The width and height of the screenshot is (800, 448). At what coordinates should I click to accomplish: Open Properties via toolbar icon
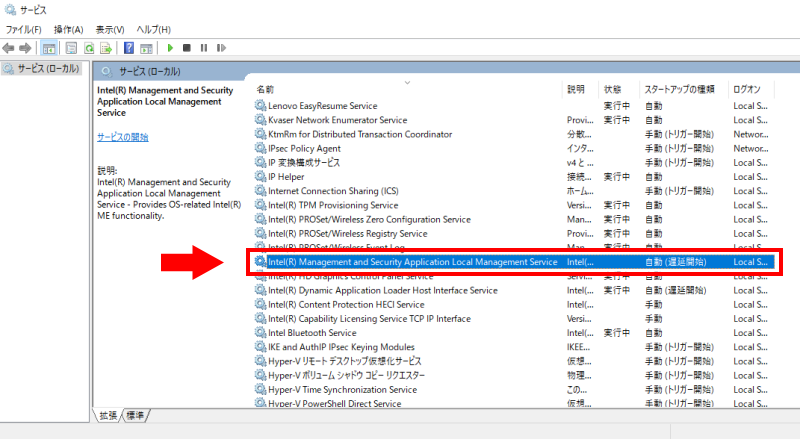click(71, 47)
